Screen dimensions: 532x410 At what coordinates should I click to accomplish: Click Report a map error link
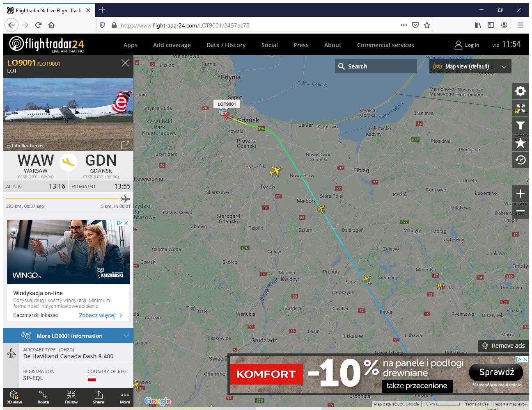(x=509, y=404)
